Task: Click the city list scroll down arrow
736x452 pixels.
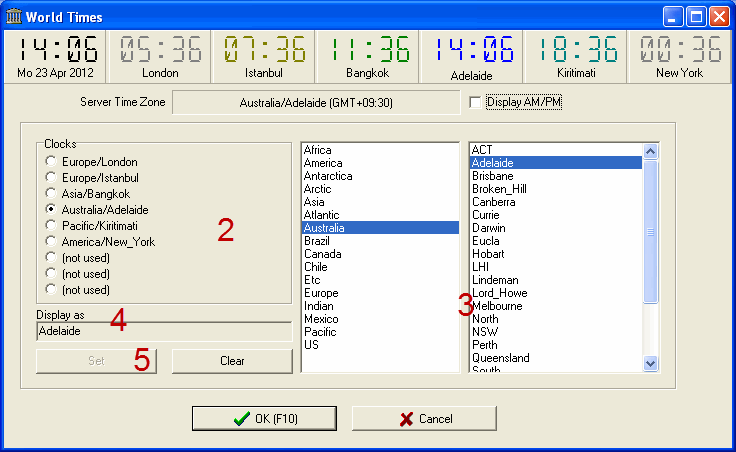Action: [x=650, y=363]
